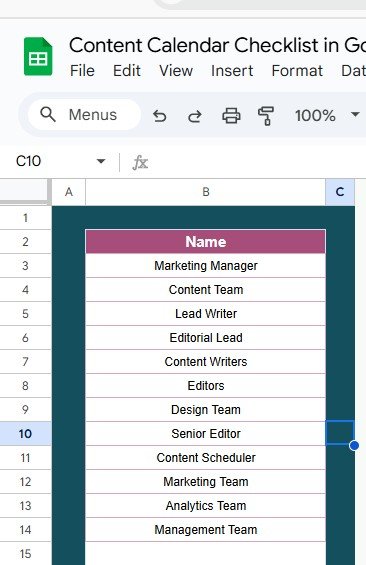This screenshot has width=366, height=565.
Task: Open the View menu
Action: point(176,71)
